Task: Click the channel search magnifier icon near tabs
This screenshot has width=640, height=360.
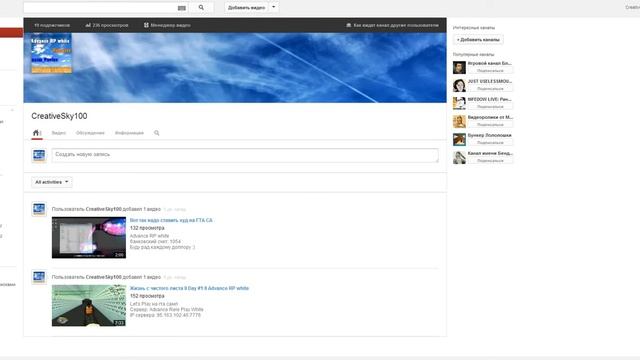Action: 157,133
